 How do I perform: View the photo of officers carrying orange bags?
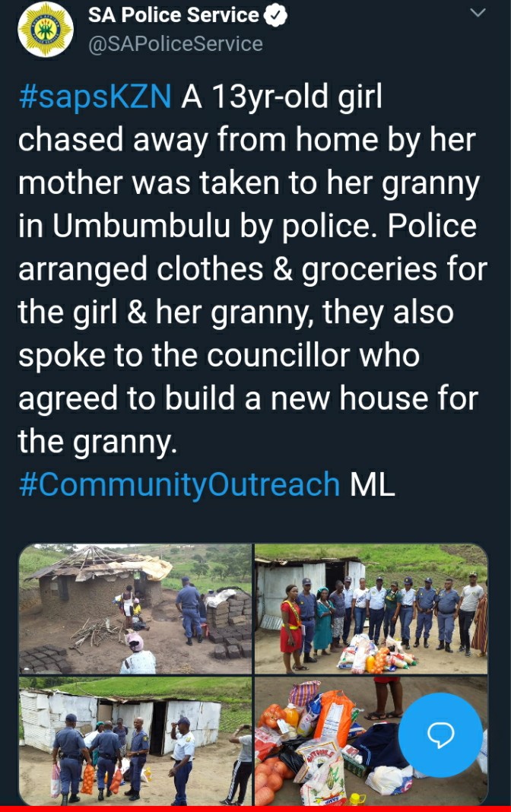click(x=135, y=741)
